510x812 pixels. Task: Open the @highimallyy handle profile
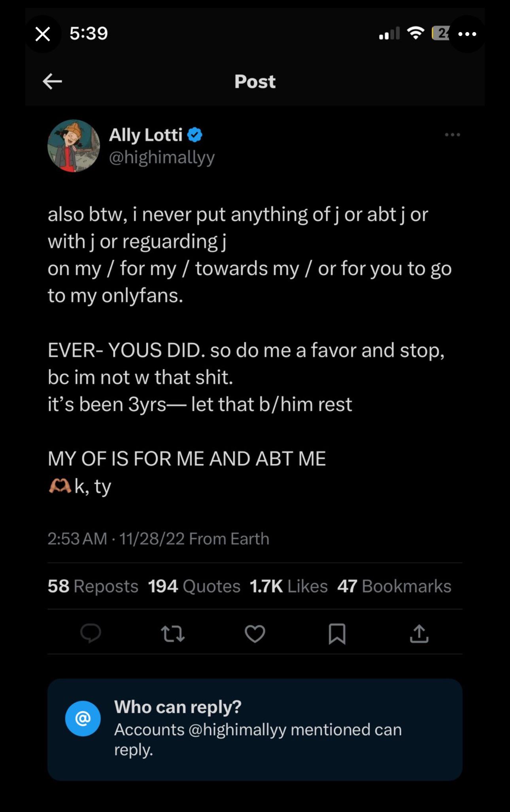point(162,157)
